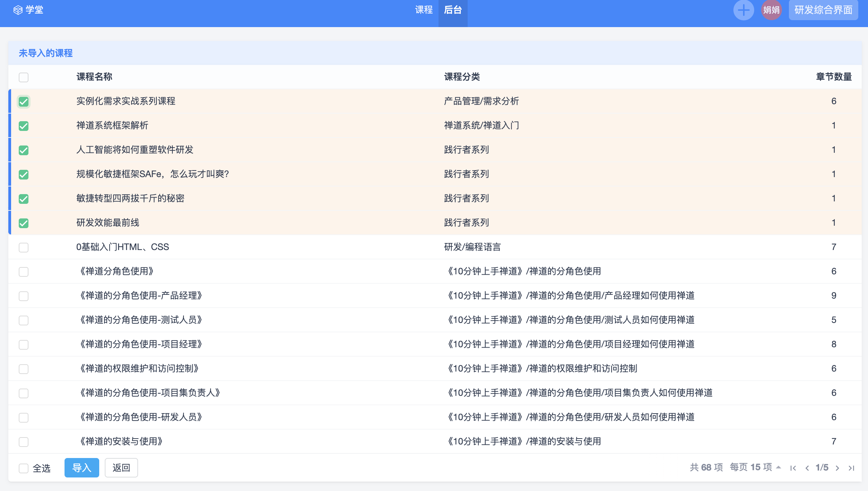Click the 《禅道的安装与使用》 course row

click(x=121, y=441)
